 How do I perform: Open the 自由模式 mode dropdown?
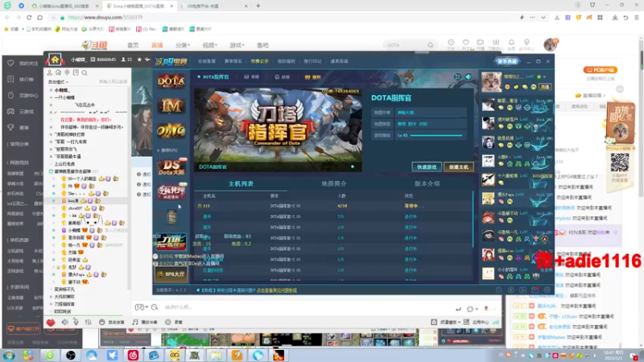coord(58,82)
